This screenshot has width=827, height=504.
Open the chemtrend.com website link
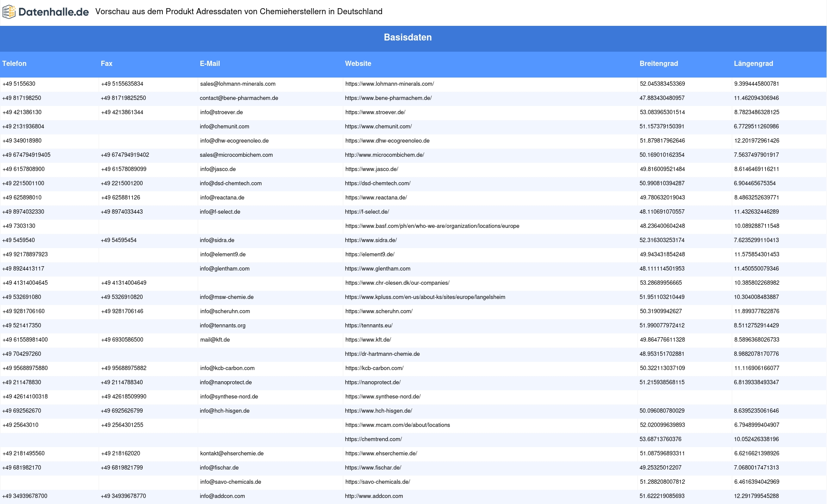pyautogui.click(x=373, y=439)
